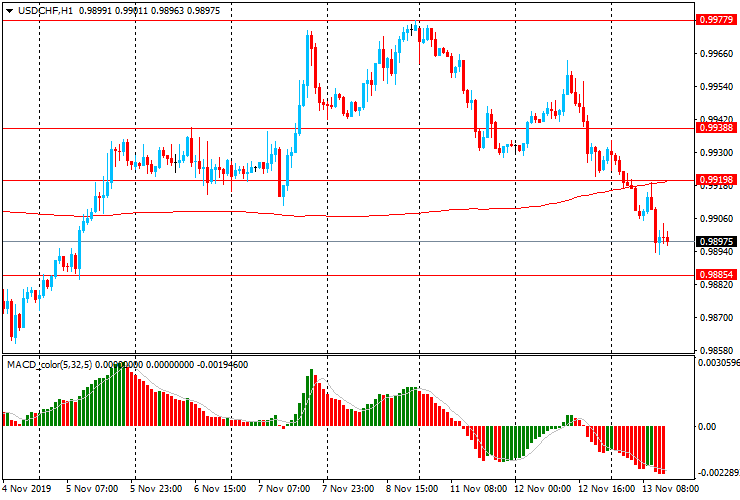Click the current price label 0.98975
The width and height of the screenshot is (740, 500).
717,241
